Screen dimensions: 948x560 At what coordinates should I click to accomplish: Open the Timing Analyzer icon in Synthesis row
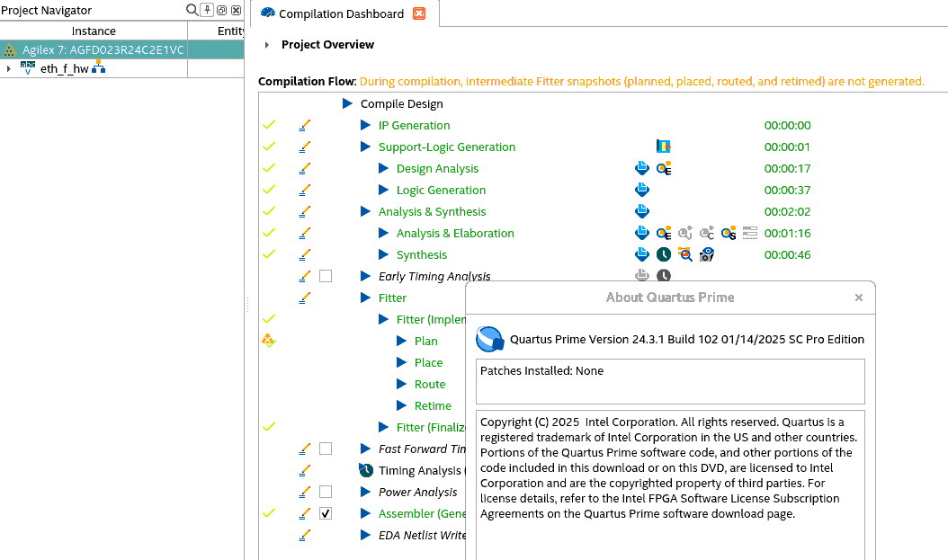[663, 255]
